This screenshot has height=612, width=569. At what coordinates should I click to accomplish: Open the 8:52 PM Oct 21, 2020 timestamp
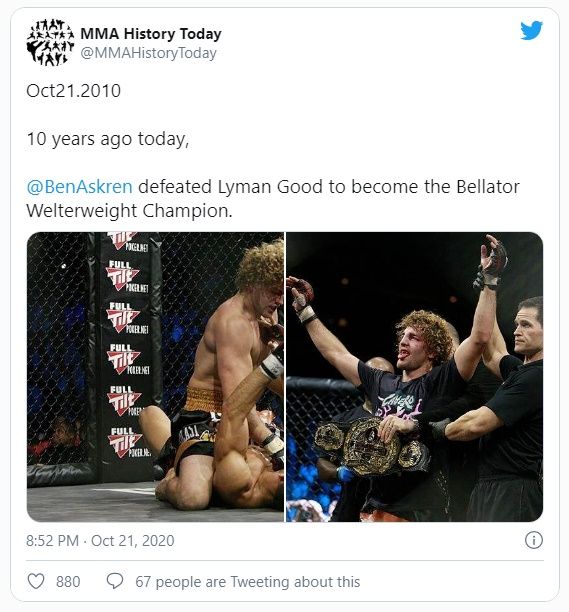(100, 541)
